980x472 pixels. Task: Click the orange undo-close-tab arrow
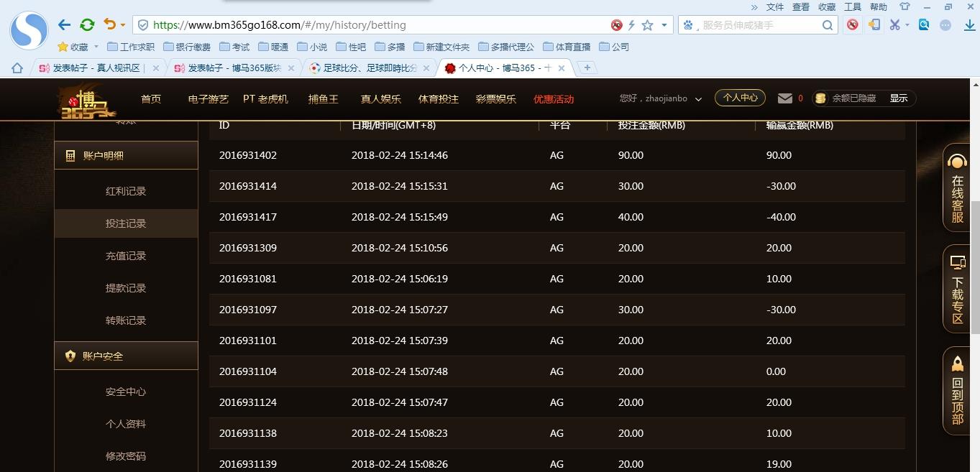coord(109,24)
